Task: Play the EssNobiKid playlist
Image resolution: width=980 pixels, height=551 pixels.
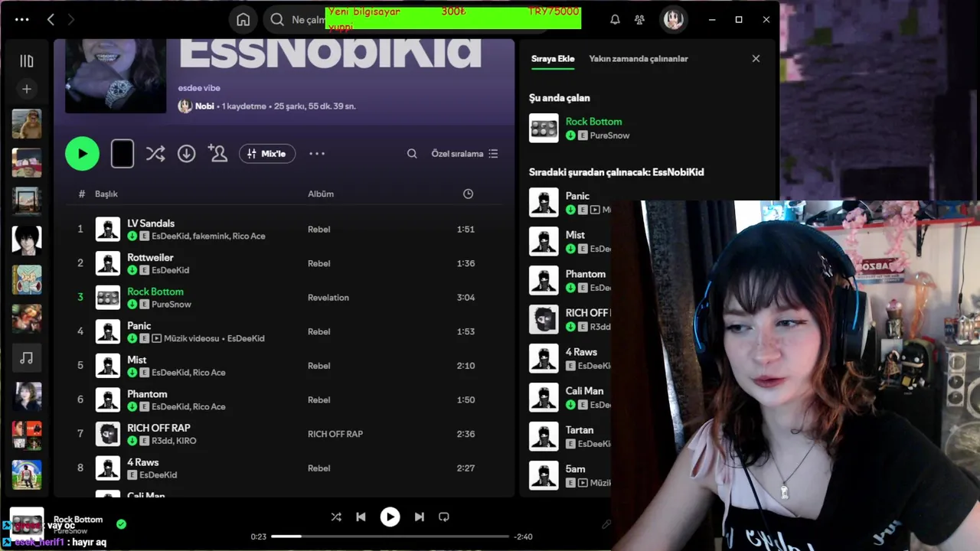Action: tap(83, 154)
